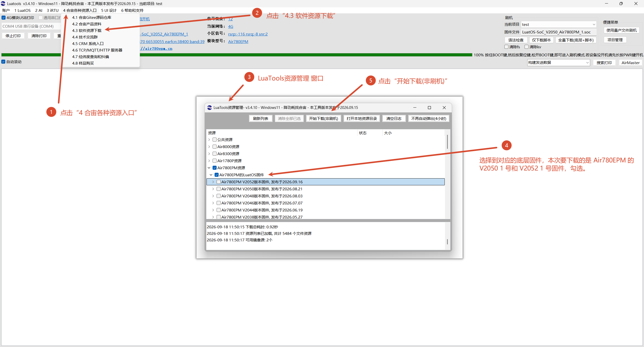Click the 全量下载(底层+脚本) button

(x=576, y=40)
